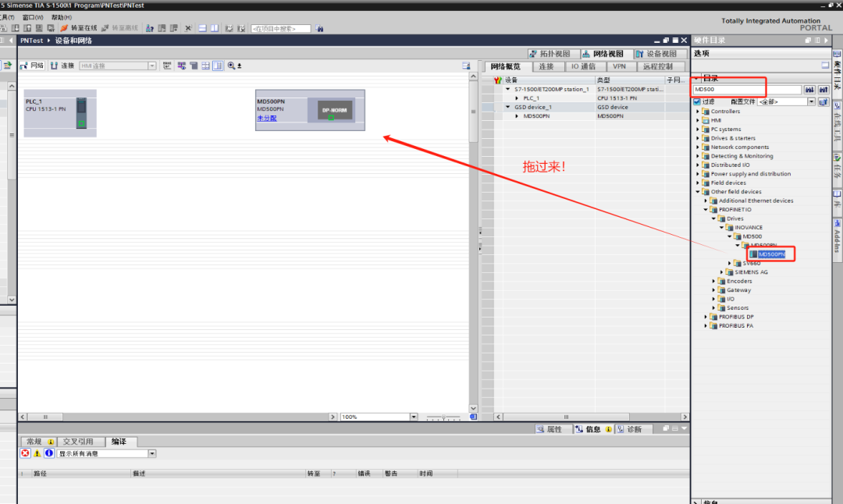The image size is (843, 504).
Task: Collapse the INOVANCE folder
Action: point(722,227)
